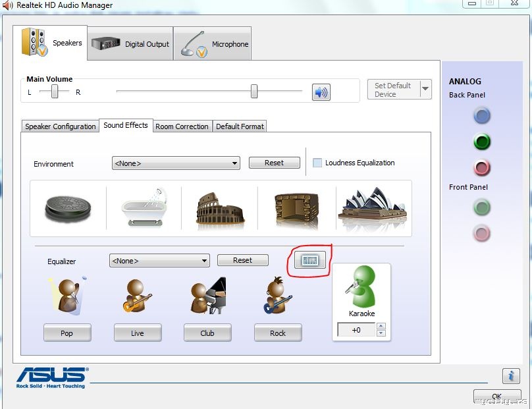This screenshot has width=532, height=409.
Task: Click the green back panel jack
Action: 482,142
